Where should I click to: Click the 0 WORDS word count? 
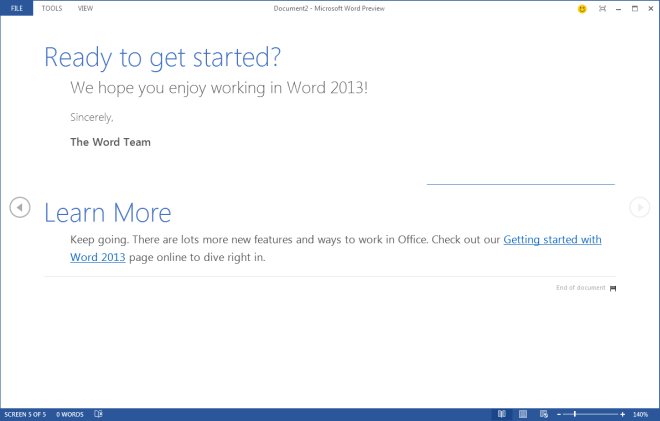[70, 414]
